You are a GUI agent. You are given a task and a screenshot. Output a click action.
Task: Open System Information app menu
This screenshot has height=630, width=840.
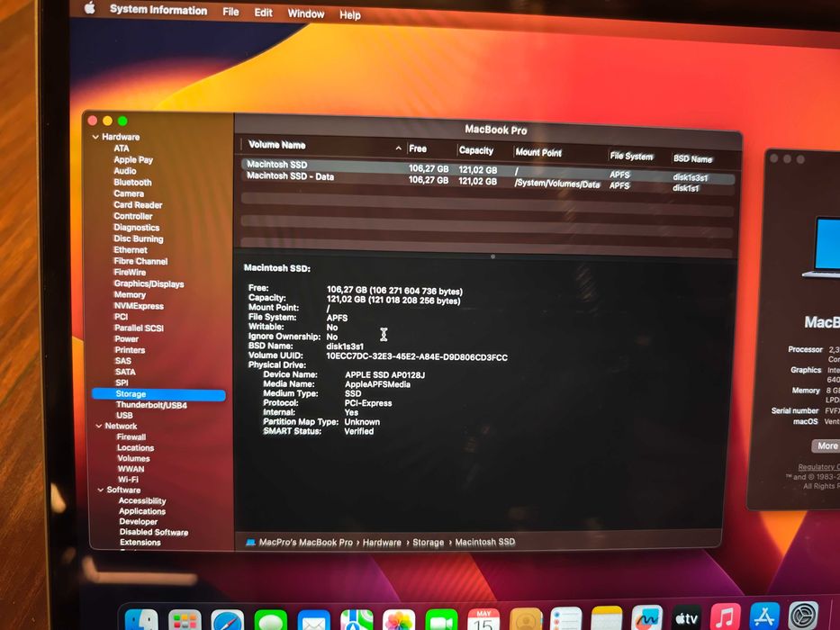pyautogui.click(x=158, y=10)
